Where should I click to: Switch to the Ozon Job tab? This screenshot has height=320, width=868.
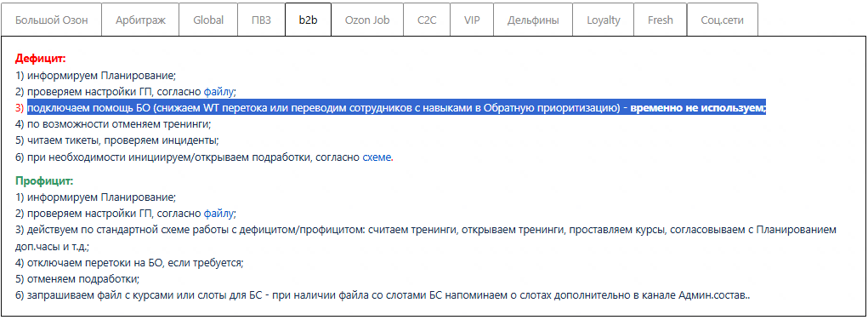pyautogui.click(x=367, y=20)
